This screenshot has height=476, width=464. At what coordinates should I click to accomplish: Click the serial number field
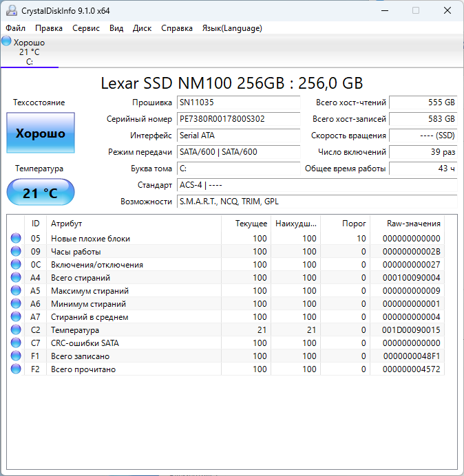[238, 119]
